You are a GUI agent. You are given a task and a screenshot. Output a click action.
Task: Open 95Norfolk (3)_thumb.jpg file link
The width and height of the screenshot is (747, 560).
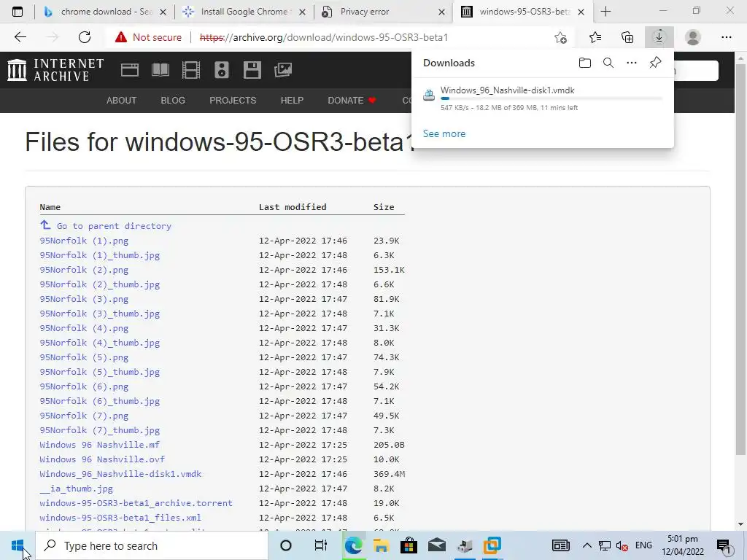pos(99,314)
